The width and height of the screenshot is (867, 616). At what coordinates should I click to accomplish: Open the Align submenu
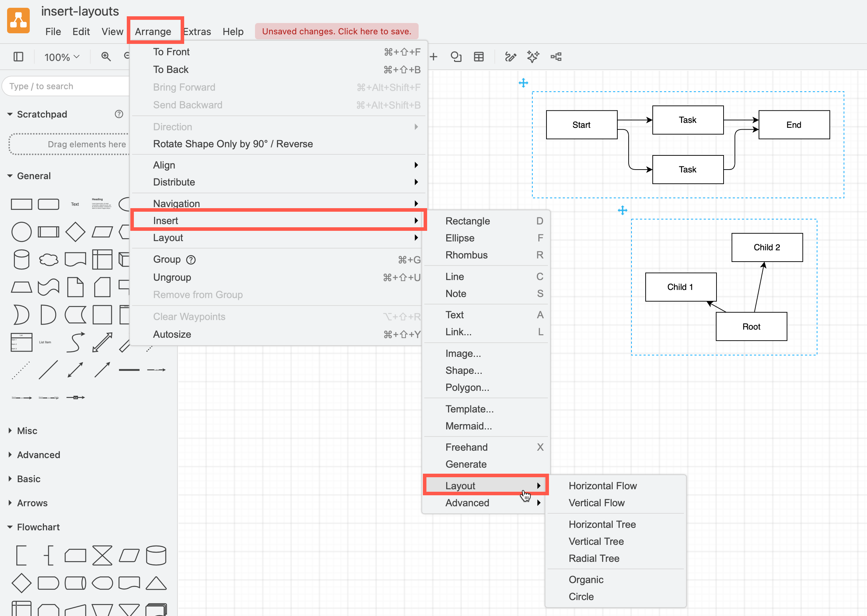tap(279, 165)
